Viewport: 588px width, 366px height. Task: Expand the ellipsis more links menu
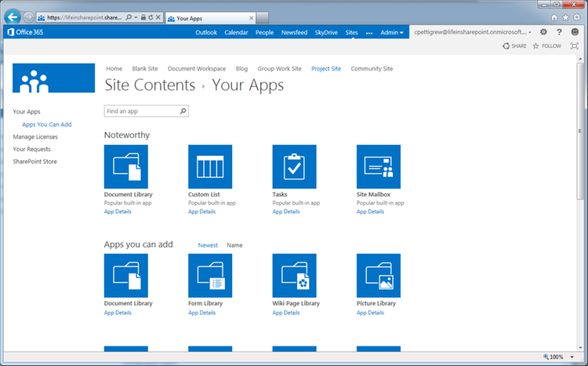click(369, 33)
